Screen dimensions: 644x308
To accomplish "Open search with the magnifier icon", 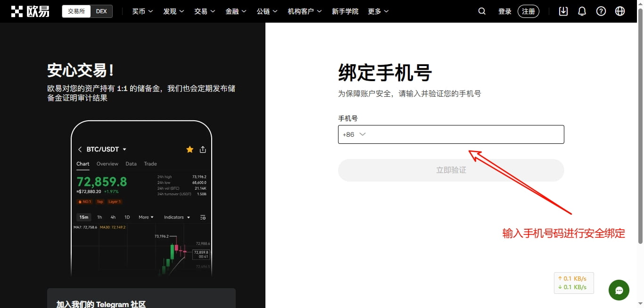I will click(481, 11).
